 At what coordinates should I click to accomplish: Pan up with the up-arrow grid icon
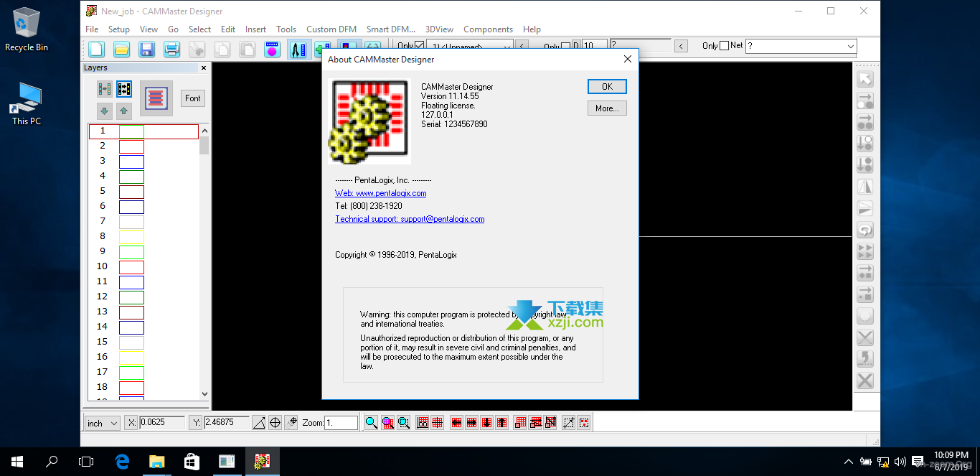[x=501, y=422]
